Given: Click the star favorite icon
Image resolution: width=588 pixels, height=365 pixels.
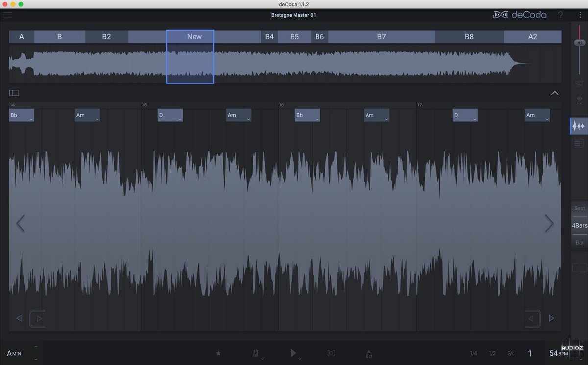Looking at the screenshot, I should point(218,353).
